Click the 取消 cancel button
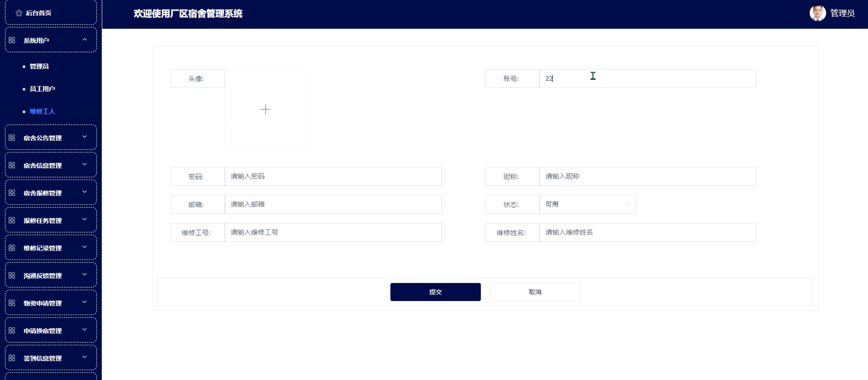 point(535,292)
